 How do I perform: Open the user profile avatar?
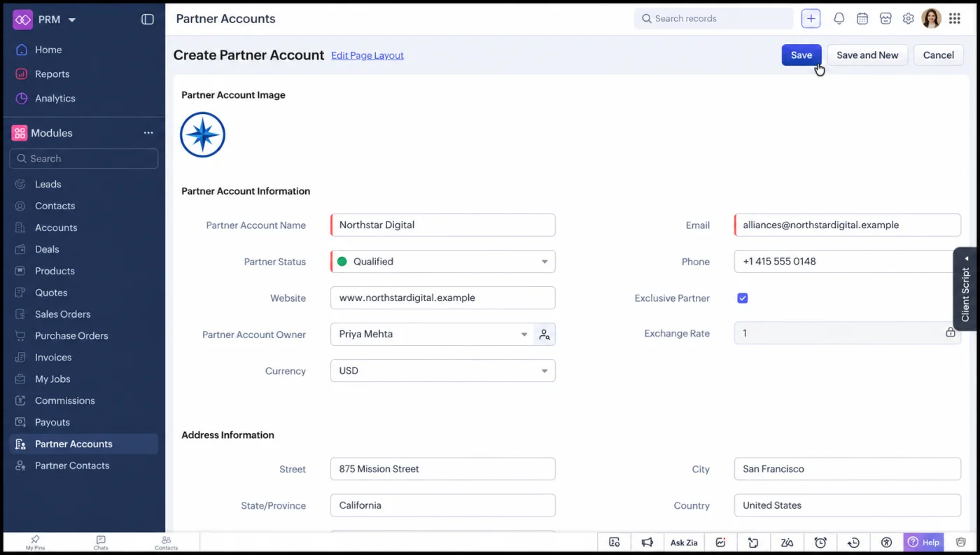point(931,19)
